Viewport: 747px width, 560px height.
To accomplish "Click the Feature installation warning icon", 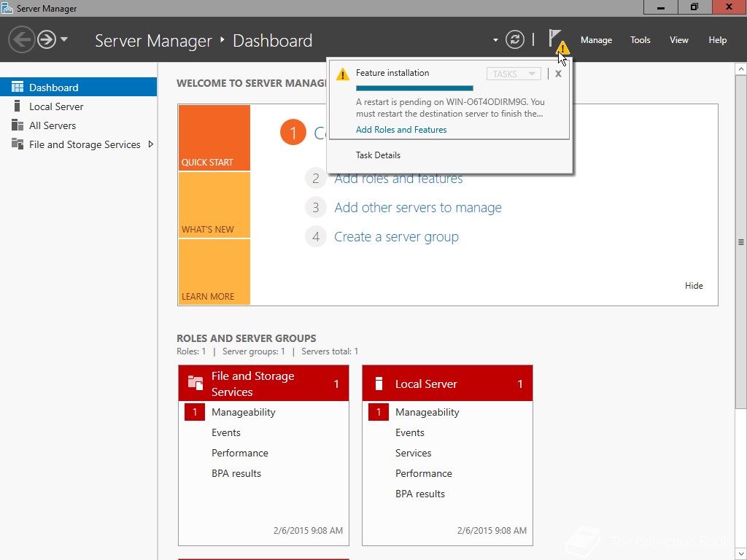I will click(x=343, y=74).
